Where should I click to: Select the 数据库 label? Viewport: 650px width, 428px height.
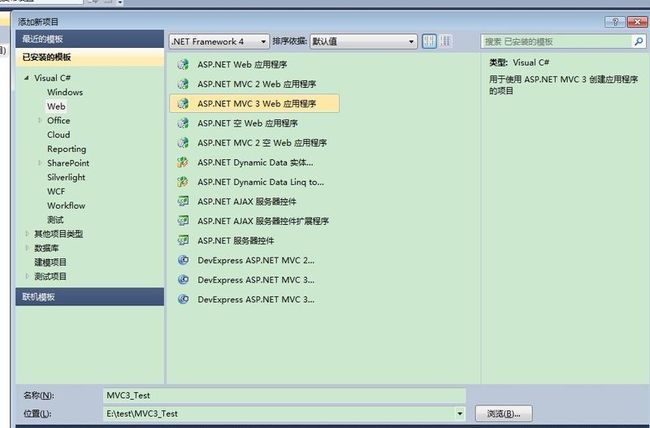tap(46, 248)
